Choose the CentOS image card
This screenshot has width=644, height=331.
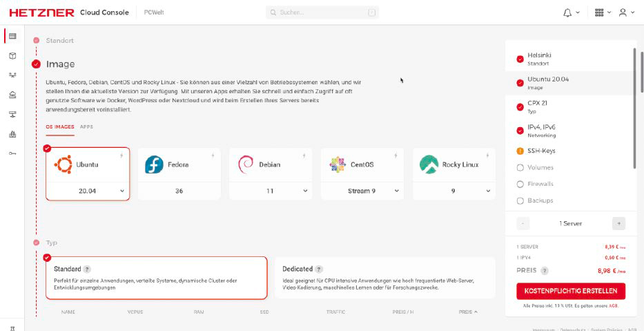[x=362, y=174]
